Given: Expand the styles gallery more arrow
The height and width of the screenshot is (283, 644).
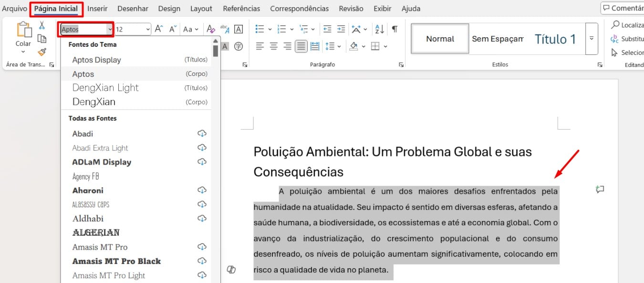Looking at the screenshot, I should 592,38.
